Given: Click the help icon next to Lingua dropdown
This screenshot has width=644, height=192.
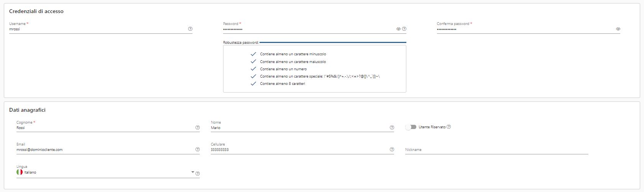Looking at the screenshot, I should pos(198,174).
